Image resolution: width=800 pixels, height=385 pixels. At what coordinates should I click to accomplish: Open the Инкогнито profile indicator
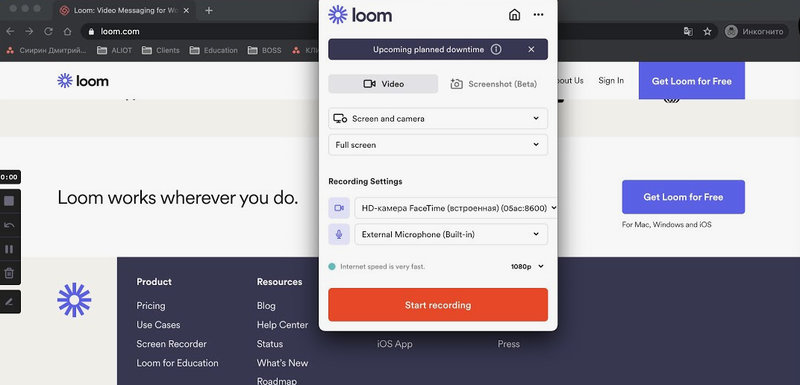coord(755,32)
